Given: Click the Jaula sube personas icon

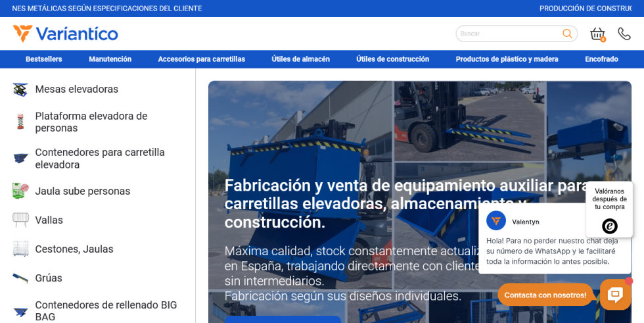Looking at the screenshot, I should [x=20, y=191].
